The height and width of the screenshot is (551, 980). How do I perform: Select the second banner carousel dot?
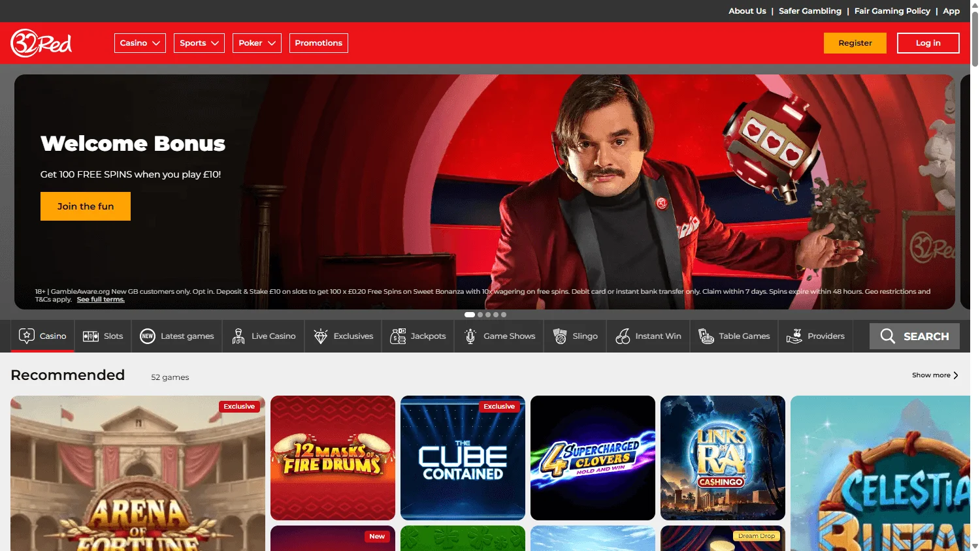(480, 315)
